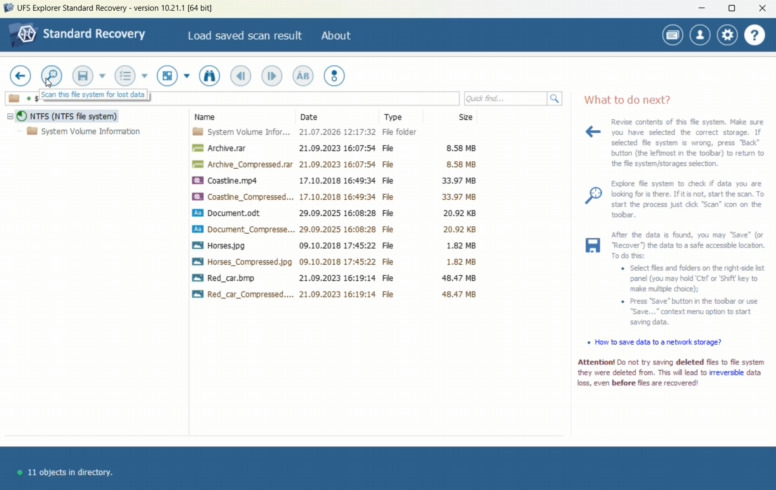The height and width of the screenshot is (490, 776).
Task: Click the Archive.rar file type icon
Action: [197, 148]
